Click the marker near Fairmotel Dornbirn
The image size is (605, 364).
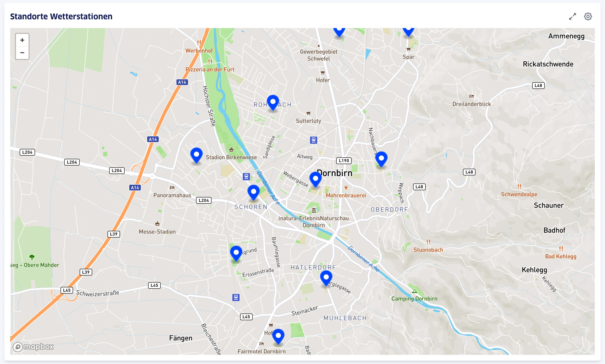[278, 336]
